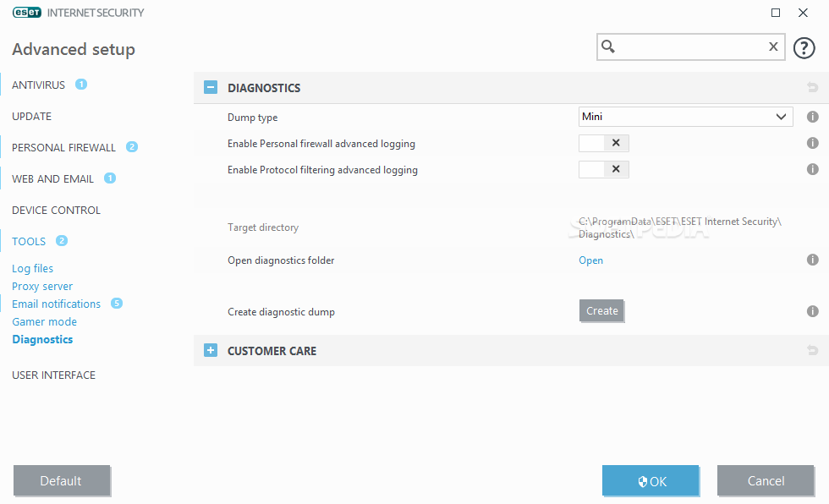Open the Update category
The image size is (829, 504).
pyautogui.click(x=32, y=116)
